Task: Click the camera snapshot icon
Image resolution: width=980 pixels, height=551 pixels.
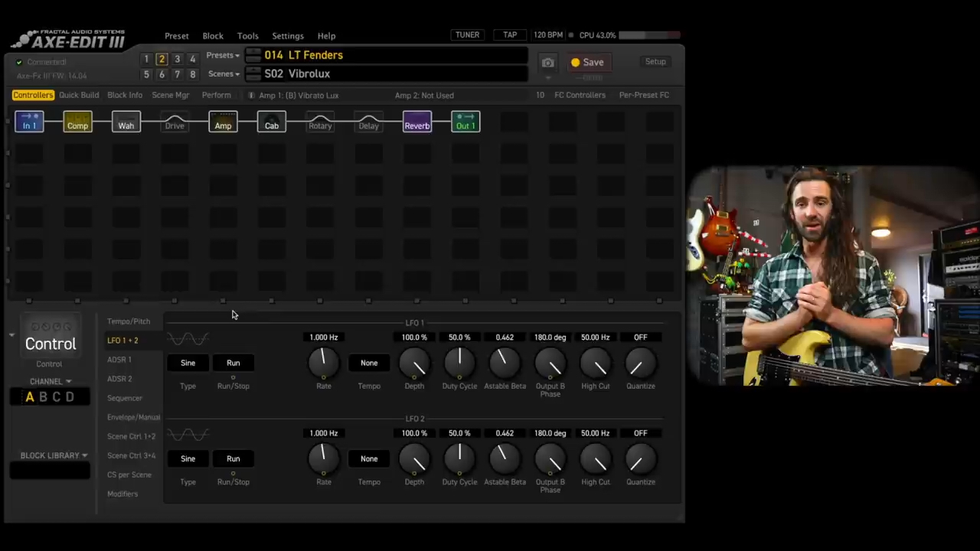Action: click(x=547, y=62)
